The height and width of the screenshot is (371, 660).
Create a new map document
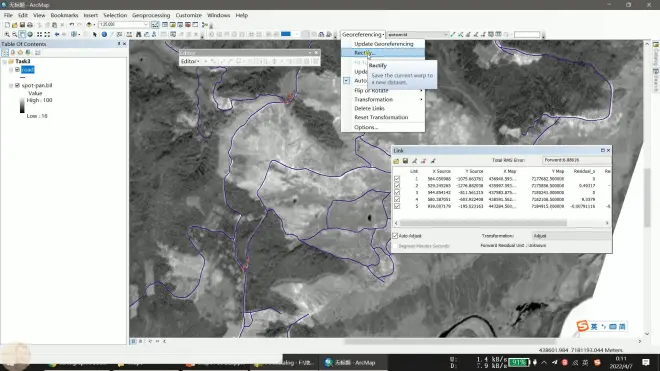tap(7, 25)
